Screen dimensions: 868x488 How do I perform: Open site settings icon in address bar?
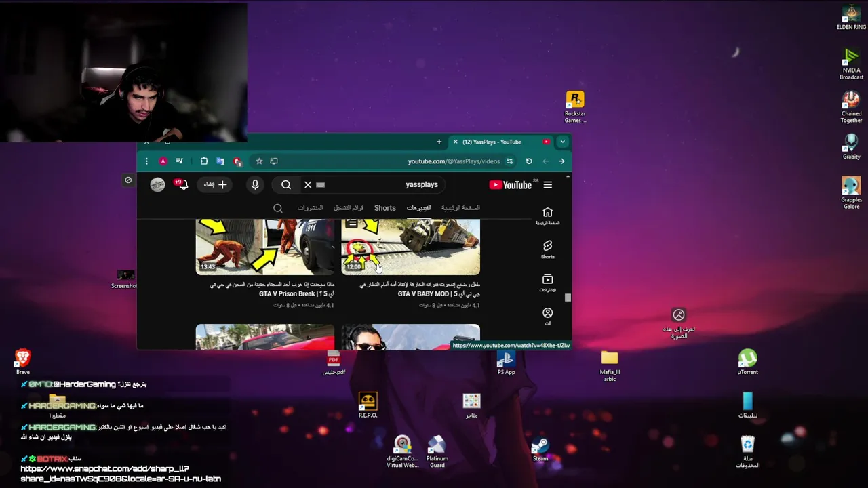pyautogui.click(x=509, y=161)
